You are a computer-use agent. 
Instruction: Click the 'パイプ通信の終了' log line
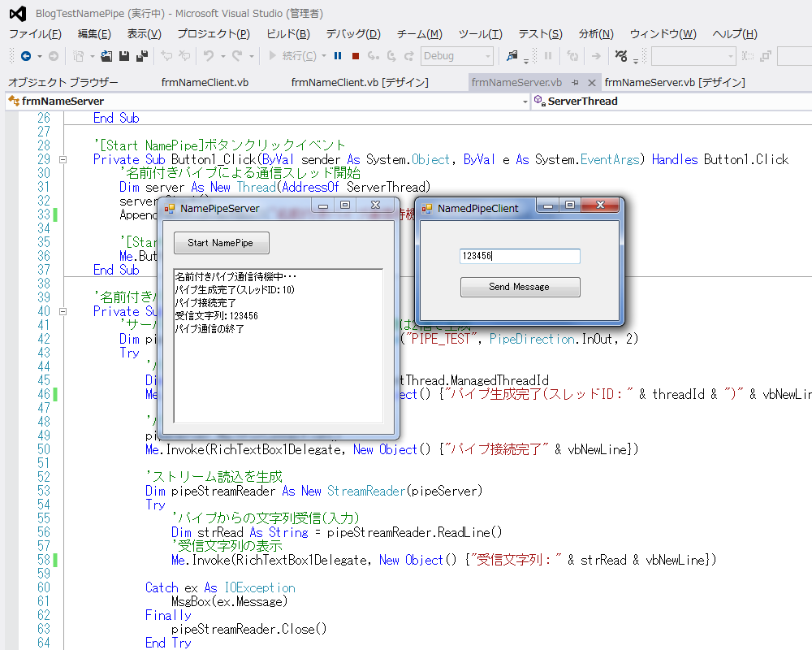point(209,328)
